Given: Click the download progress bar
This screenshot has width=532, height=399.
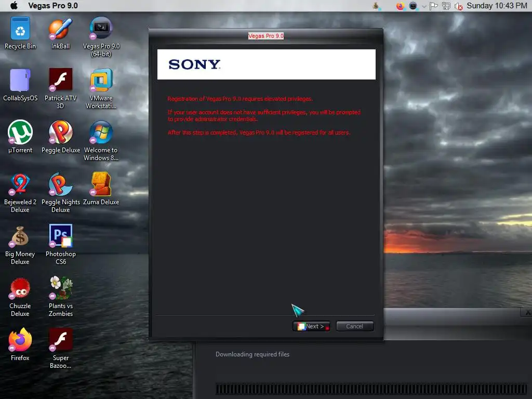Looking at the screenshot, I should pos(371,389).
